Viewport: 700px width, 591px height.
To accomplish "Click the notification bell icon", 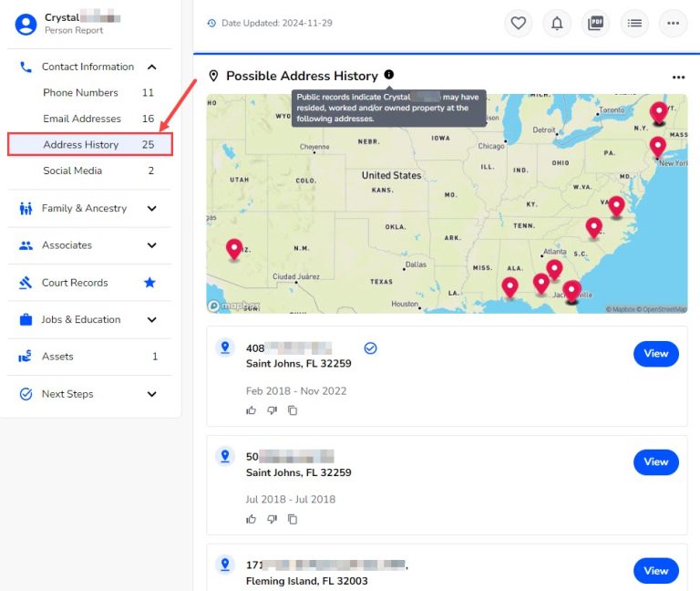I will (557, 24).
